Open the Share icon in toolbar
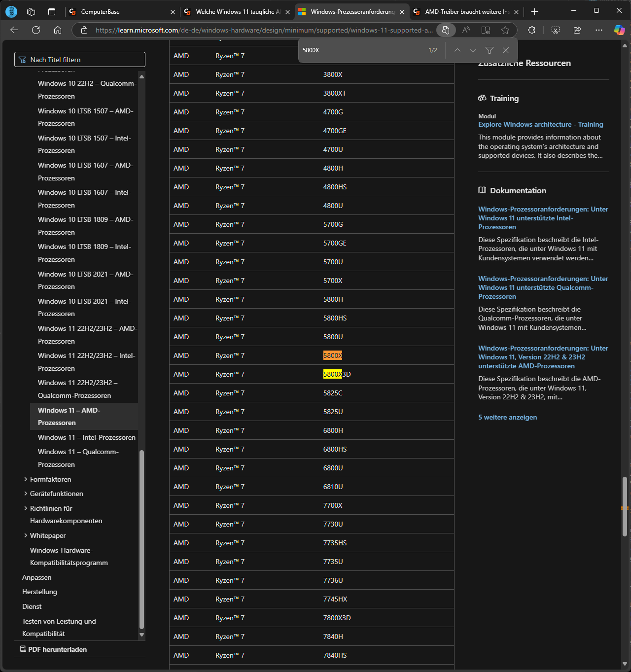Viewport: 631px width, 672px height. [577, 30]
